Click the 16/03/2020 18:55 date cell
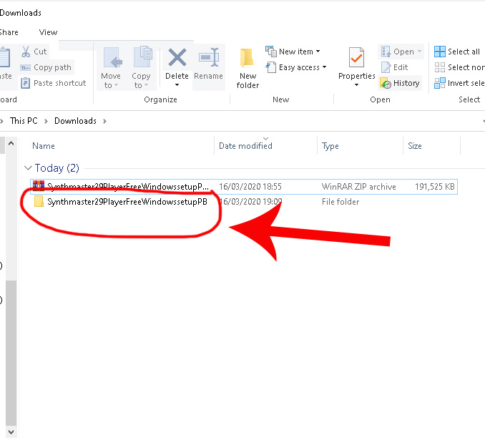Image resolution: width=485 pixels, height=448 pixels. [250, 187]
